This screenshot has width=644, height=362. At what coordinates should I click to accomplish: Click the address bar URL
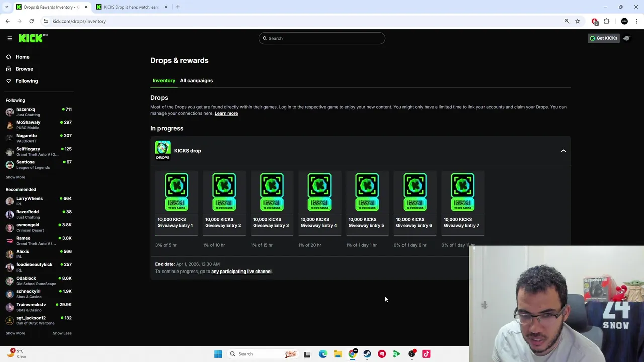[x=79, y=21]
